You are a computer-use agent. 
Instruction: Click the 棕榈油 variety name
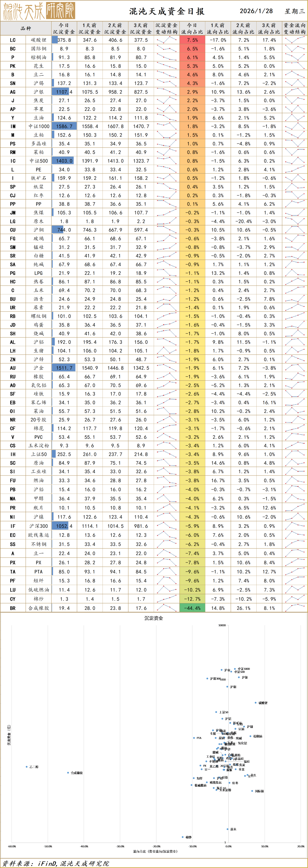(x=38, y=57)
